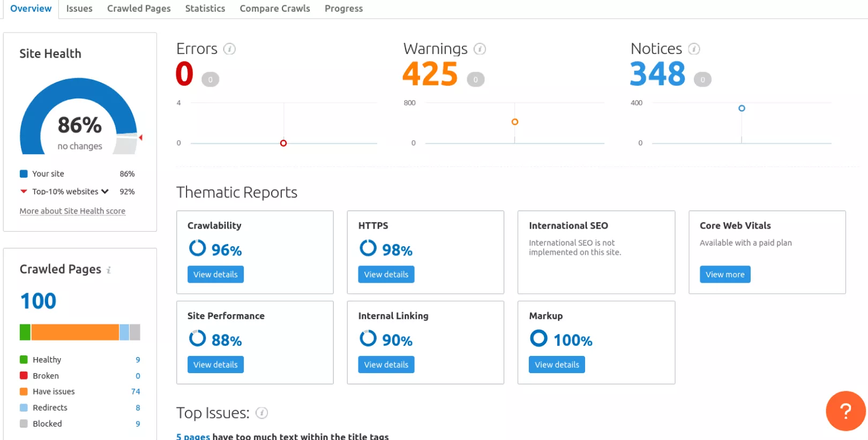Image resolution: width=868 pixels, height=440 pixels.
Task: Click the Healthy pages count 9
Action: [x=138, y=360]
